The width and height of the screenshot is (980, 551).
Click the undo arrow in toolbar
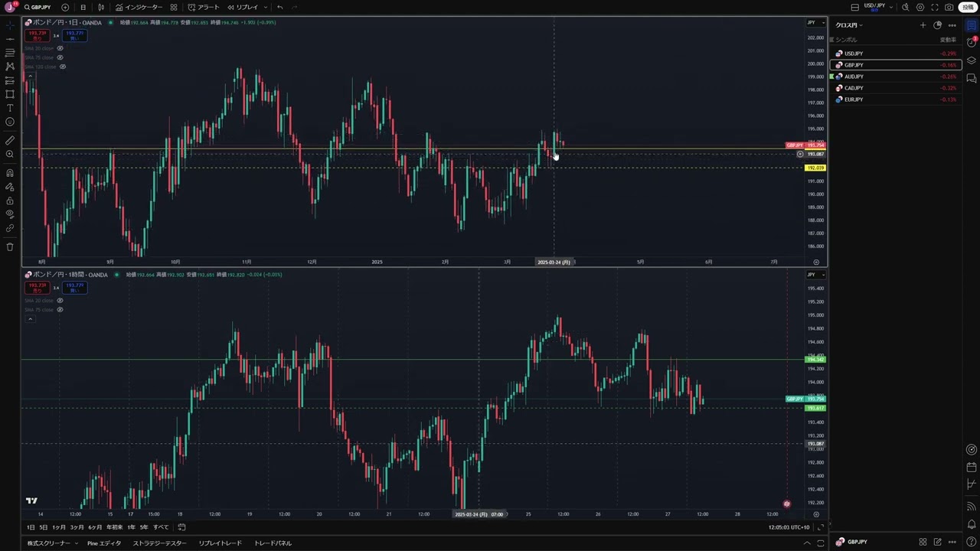pyautogui.click(x=279, y=7)
